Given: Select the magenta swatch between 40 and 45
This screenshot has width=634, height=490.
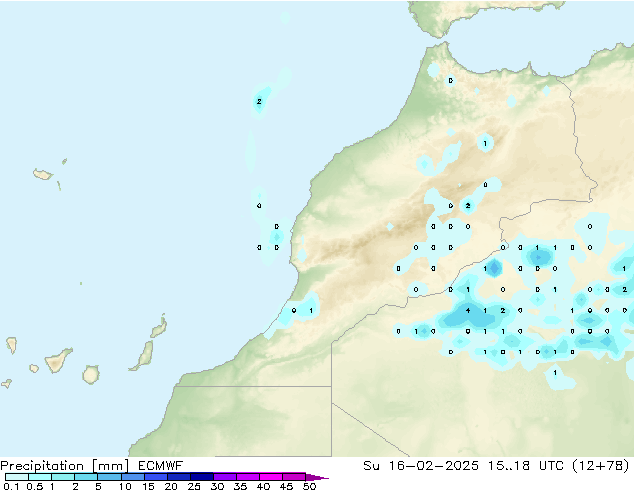Looking at the screenshot, I should coord(271,477).
